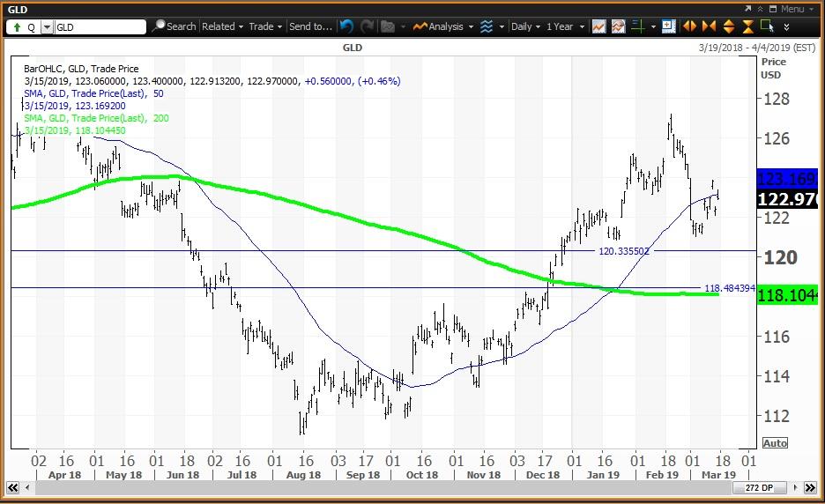This screenshot has width=825, height=504.
Task: Click the Send to... button
Action: [x=310, y=26]
